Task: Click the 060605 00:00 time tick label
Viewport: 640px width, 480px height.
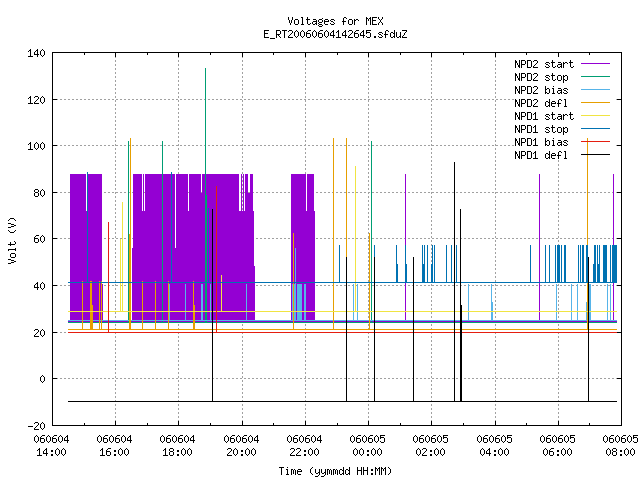Action: (x=367, y=446)
